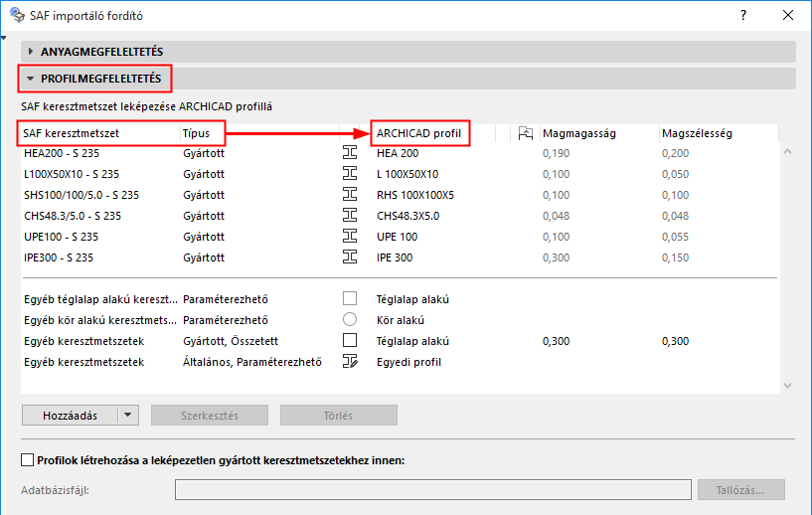Click the profile icon in SHS100/100/5.0 row
This screenshot has width=812, height=515.
tap(350, 194)
